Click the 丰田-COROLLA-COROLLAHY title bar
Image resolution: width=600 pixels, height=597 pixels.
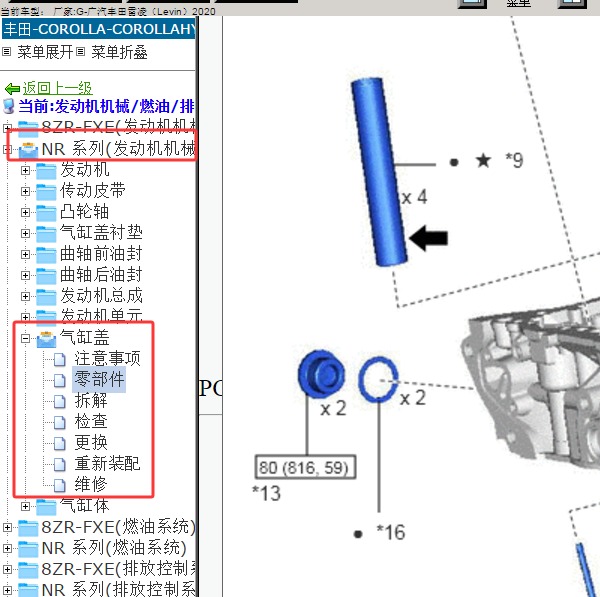[x=98, y=29]
